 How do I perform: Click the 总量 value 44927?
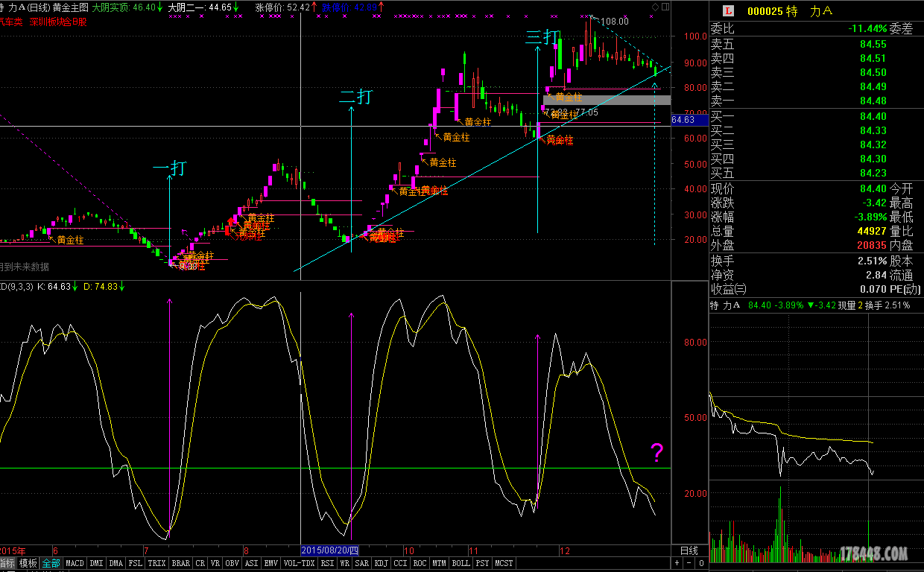click(x=872, y=232)
